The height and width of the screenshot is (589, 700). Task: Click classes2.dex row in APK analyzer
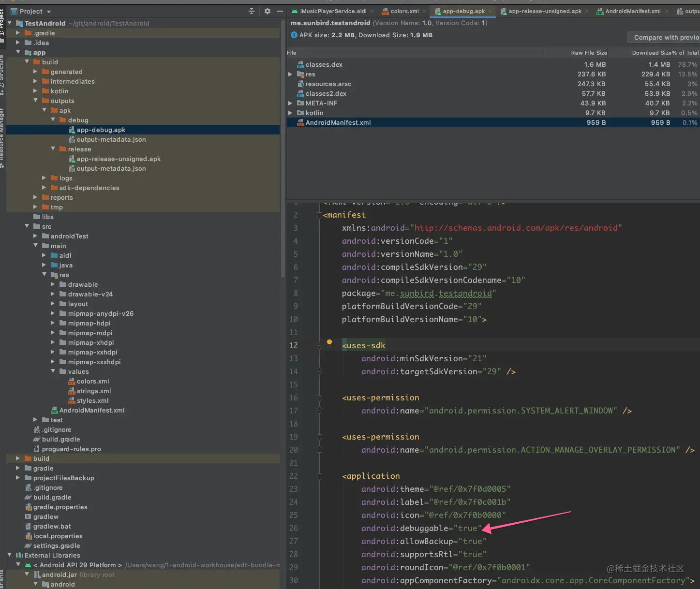(493, 93)
